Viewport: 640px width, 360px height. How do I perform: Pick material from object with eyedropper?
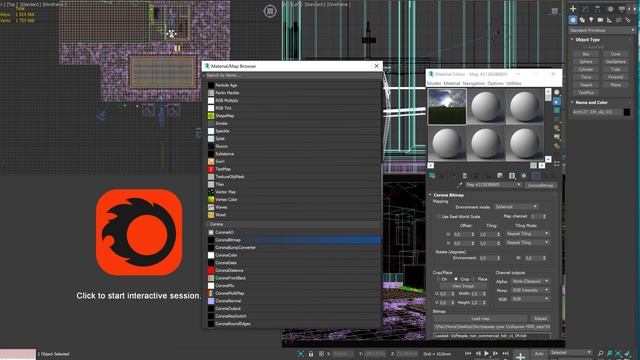[459, 185]
